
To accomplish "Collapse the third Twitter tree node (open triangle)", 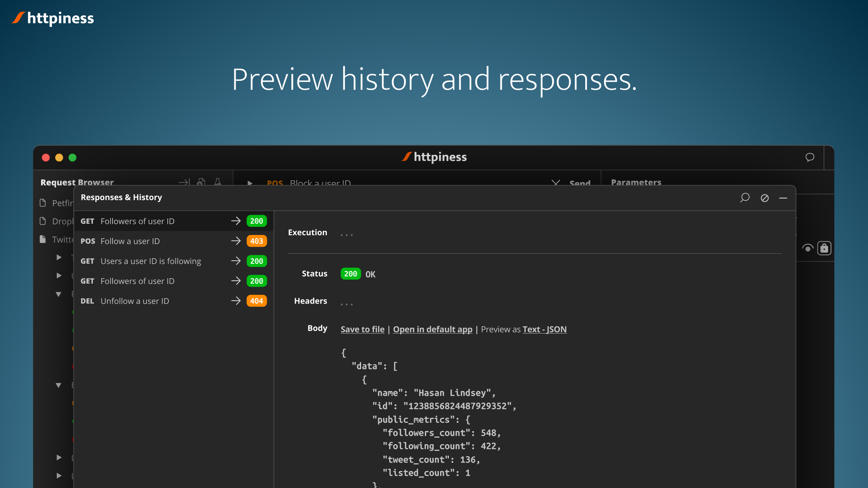I will click(58, 294).
